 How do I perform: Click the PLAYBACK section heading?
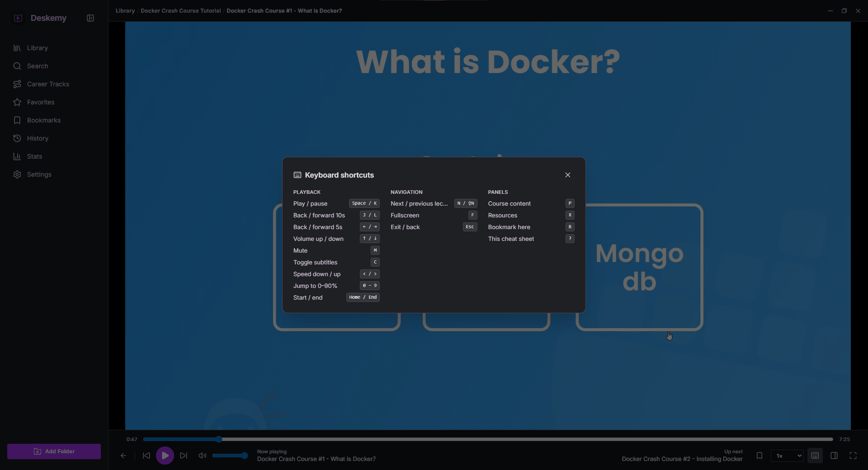pos(307,192)
